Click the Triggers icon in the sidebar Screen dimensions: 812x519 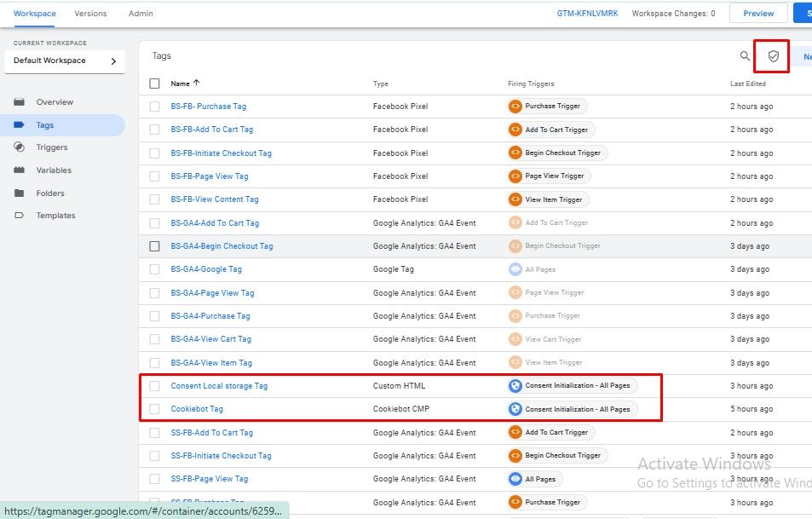tap(19, 147)
